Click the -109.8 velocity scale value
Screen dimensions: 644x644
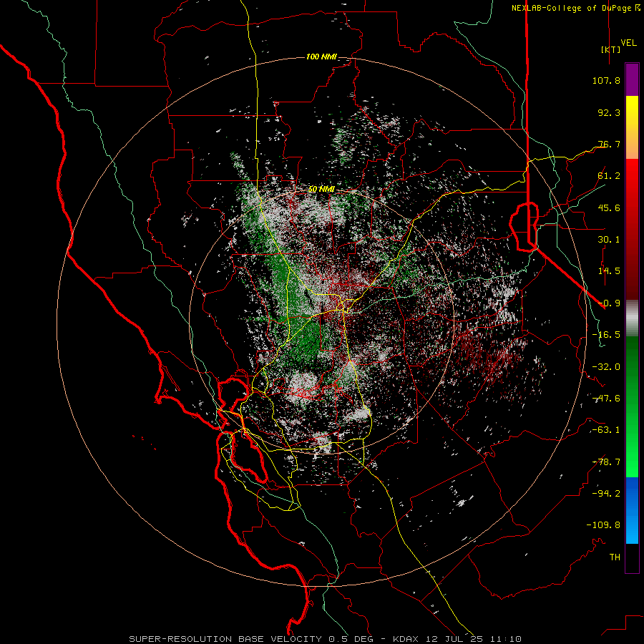pos(603,525)
